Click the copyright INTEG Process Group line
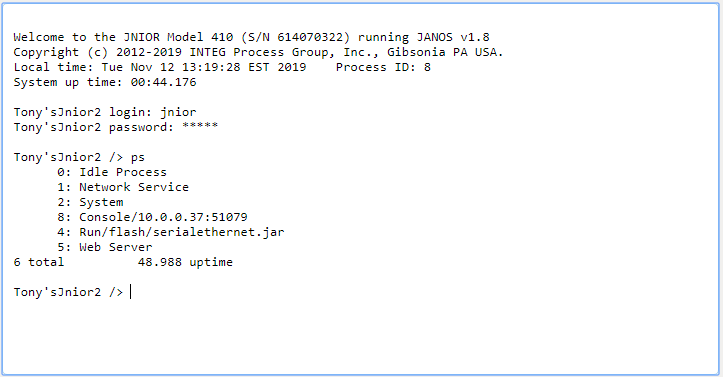 coord(258,53)
